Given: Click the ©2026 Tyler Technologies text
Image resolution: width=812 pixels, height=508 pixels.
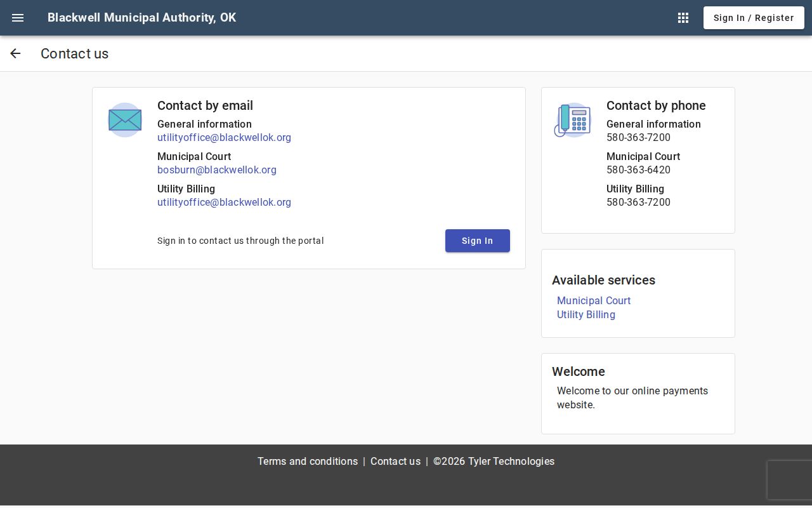Looking at the screenshot, I should 494,462.
